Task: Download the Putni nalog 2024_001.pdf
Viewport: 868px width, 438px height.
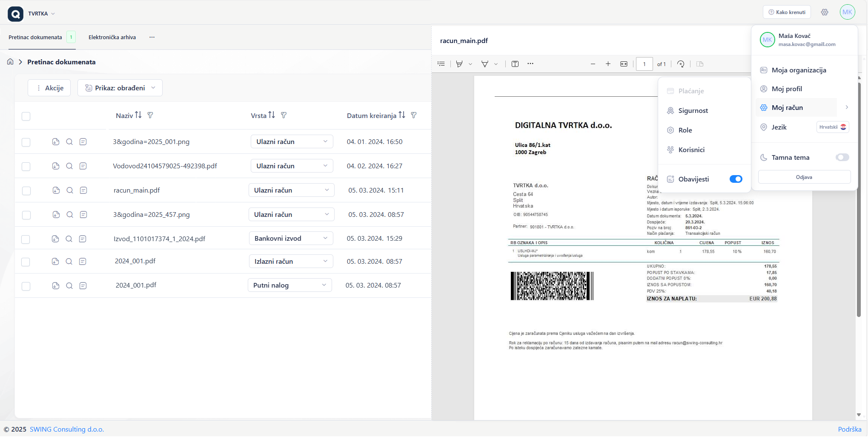Action: pyautogui.click(x=56, y=285)
